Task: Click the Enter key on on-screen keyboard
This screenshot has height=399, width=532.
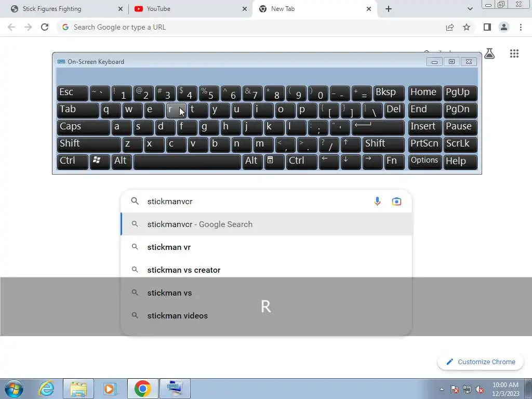Action: (x=378, y=127)
